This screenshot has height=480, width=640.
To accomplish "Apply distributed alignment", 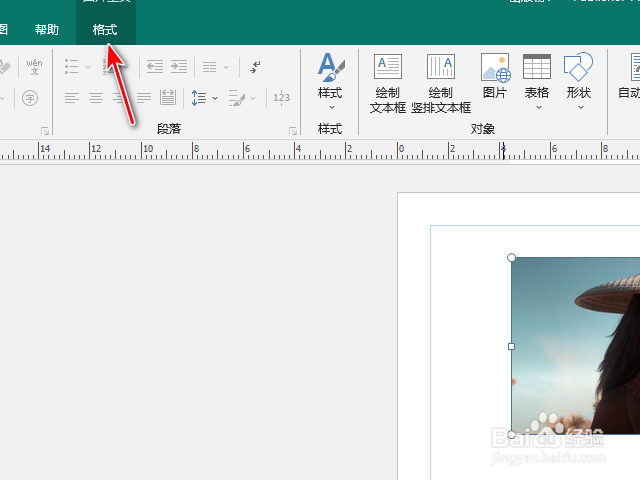I will (x=168, y=98).
